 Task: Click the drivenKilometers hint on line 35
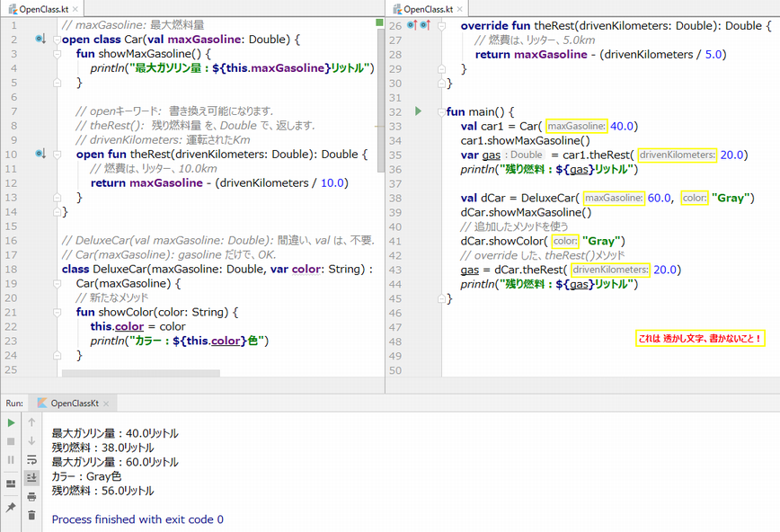pos(677,155)
